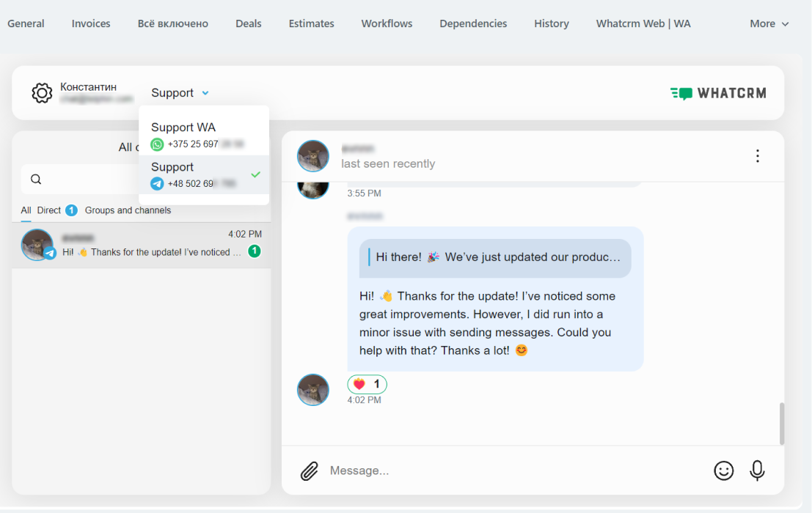Image resolution: width=812 pixels, height=513 pixels.
Task: Click the search magnifier icon in chat list
Action: pyautogui.click(x=36, y=180)
